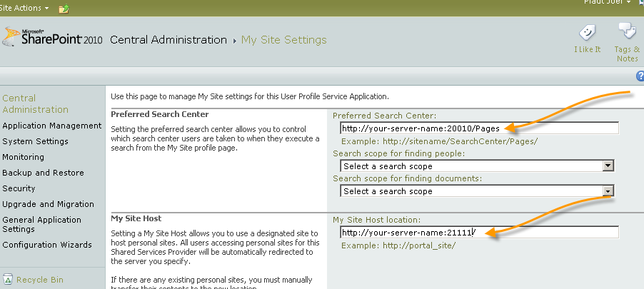Click the 'Preferred Search Center' section heading

[x=160, y=114]
